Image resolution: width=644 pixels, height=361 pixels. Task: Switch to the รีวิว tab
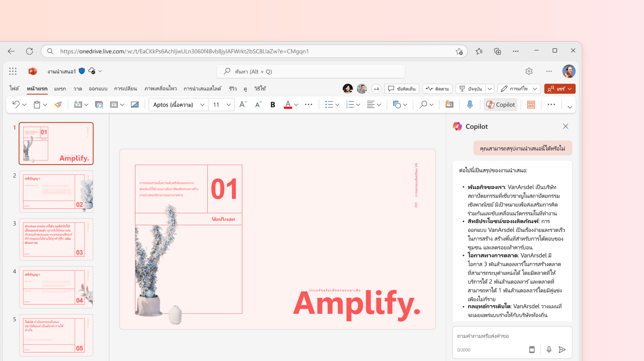[x=233, y=88]
